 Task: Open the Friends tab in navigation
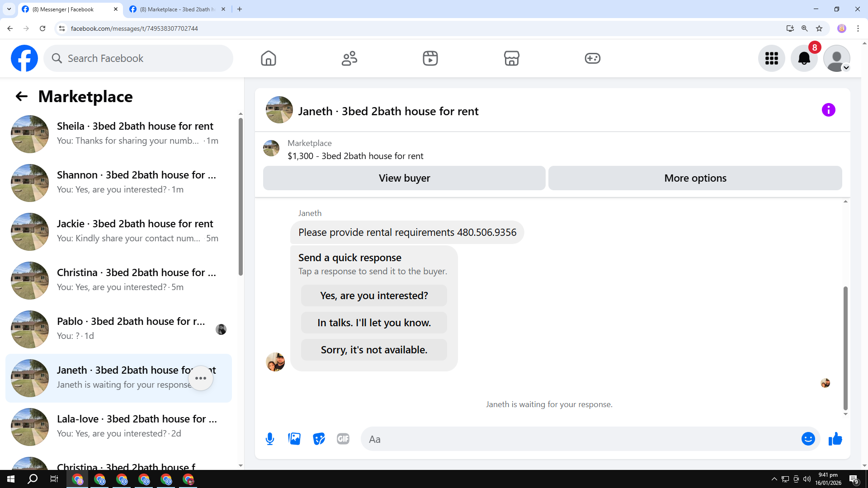pyautogui.click(x=349, y=58)
